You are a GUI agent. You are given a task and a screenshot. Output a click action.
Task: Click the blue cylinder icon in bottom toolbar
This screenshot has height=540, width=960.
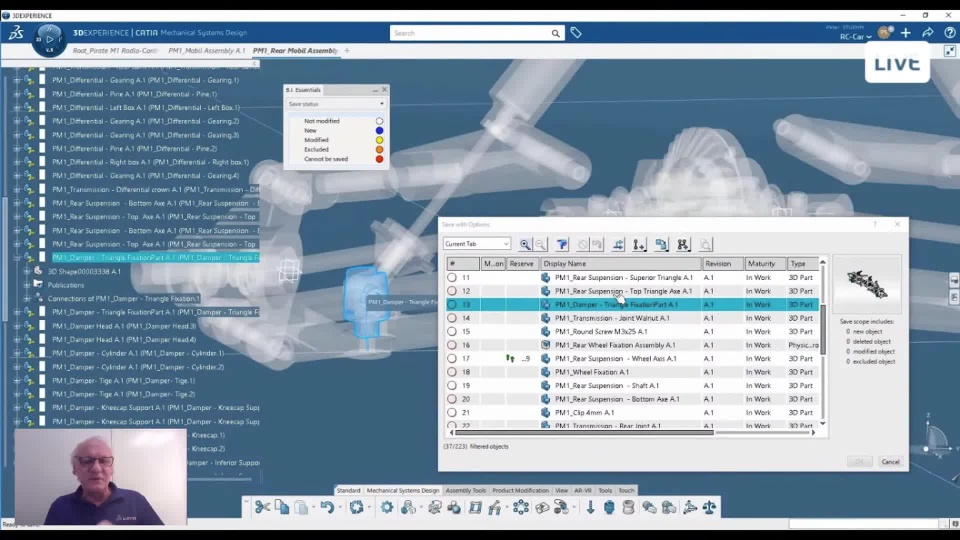point(609,507)
